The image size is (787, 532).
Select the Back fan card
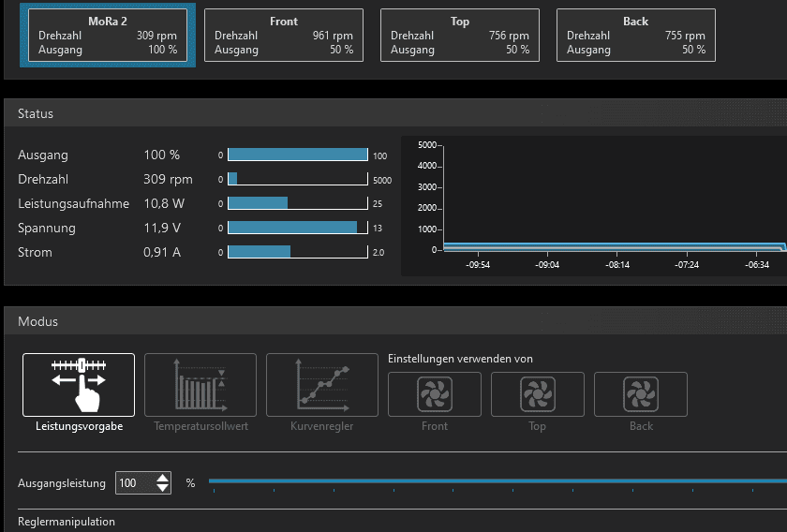(x=636, y=36)
